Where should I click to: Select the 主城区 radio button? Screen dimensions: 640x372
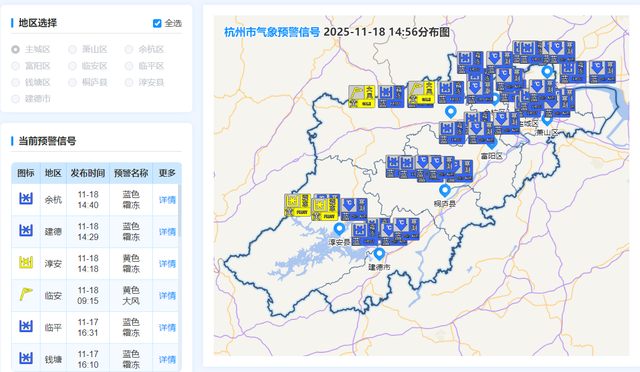click(16, 49)
